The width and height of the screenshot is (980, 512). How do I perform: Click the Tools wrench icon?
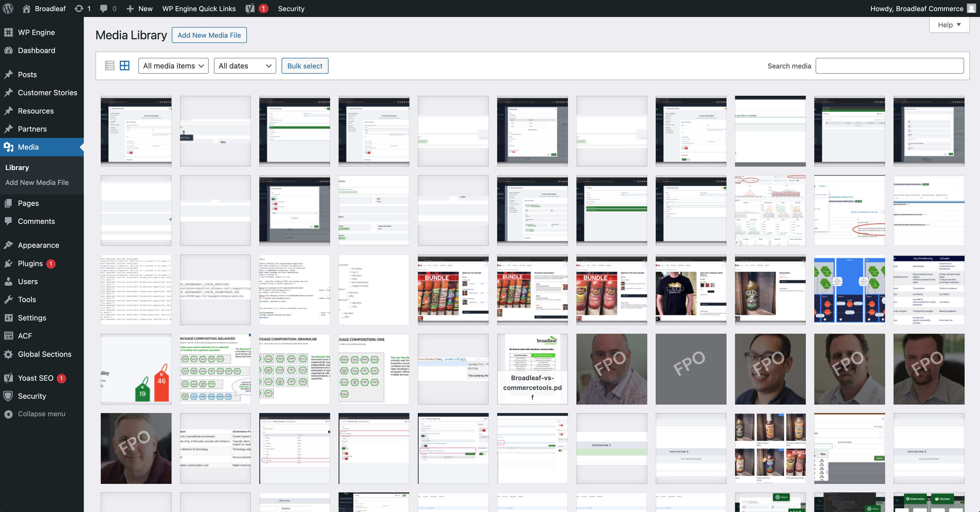click(x=8, y=300)
